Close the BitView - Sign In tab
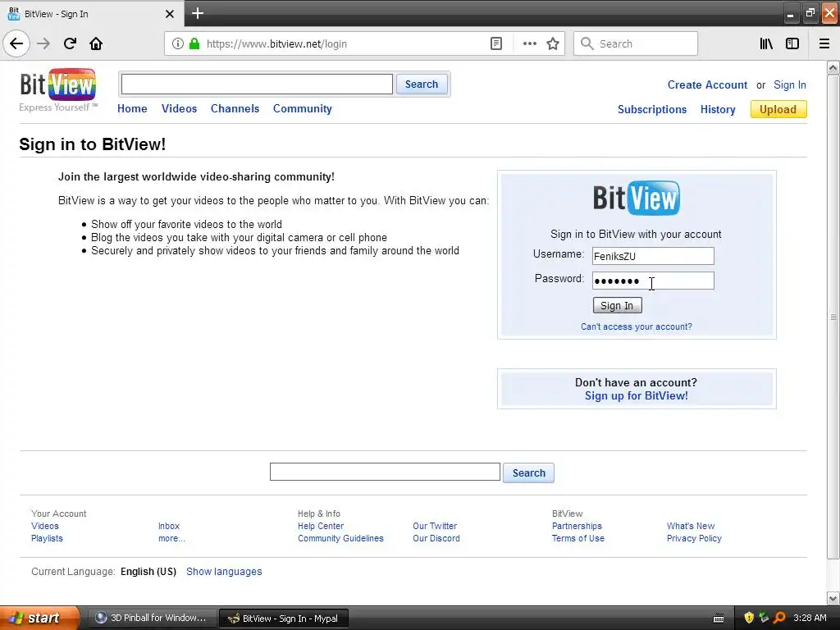The width and height of the screenshot is (840, 630). (x=169, y=14)
